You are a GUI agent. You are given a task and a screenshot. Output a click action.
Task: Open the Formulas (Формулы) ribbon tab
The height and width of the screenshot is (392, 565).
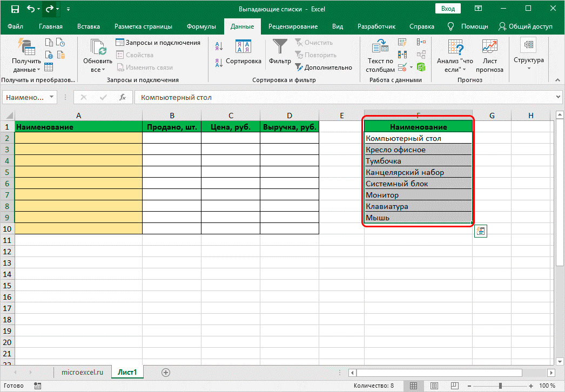[201, 26]
